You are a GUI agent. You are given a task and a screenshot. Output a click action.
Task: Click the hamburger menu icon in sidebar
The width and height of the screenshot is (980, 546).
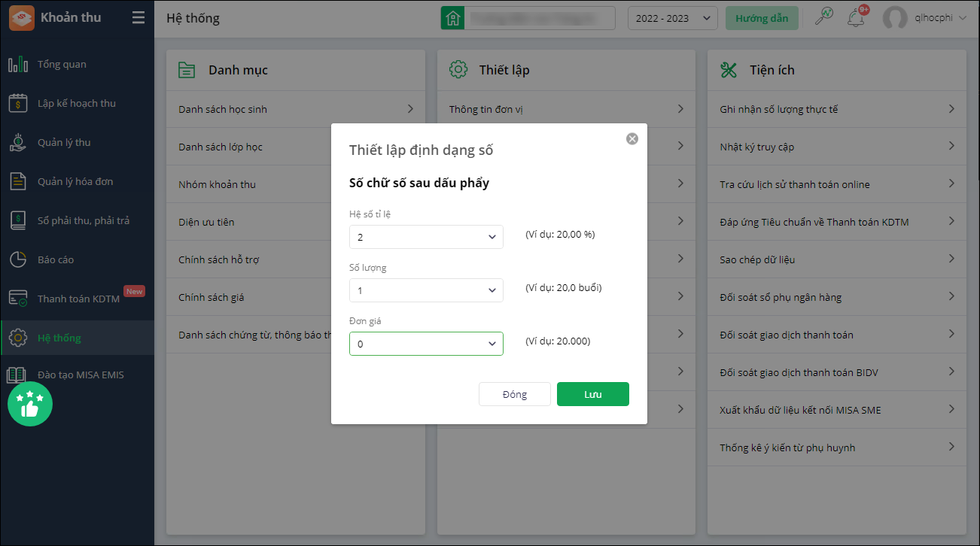[138, 17]
